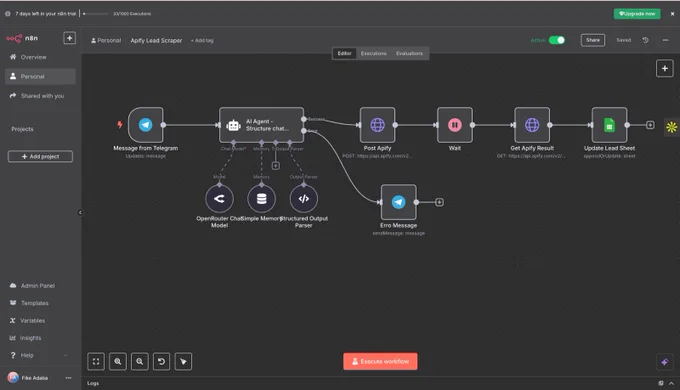Click the zoom out icon

[140, 361]
